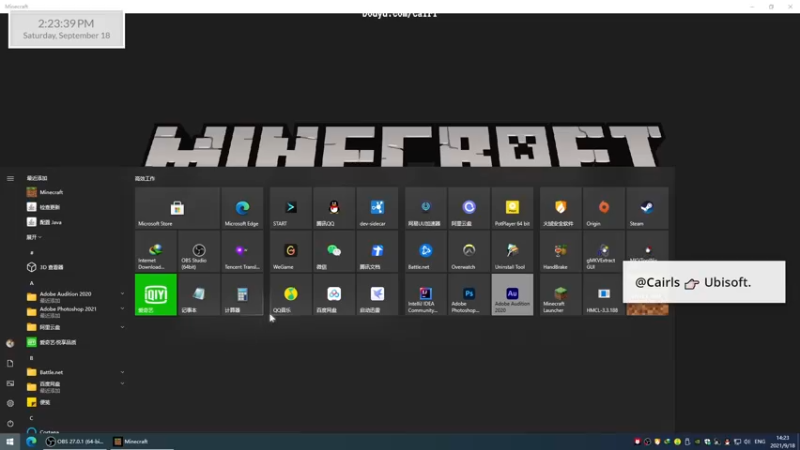The image size is (800, 450).
Task: Click the letter B section header
Action: tap(31, 358)
